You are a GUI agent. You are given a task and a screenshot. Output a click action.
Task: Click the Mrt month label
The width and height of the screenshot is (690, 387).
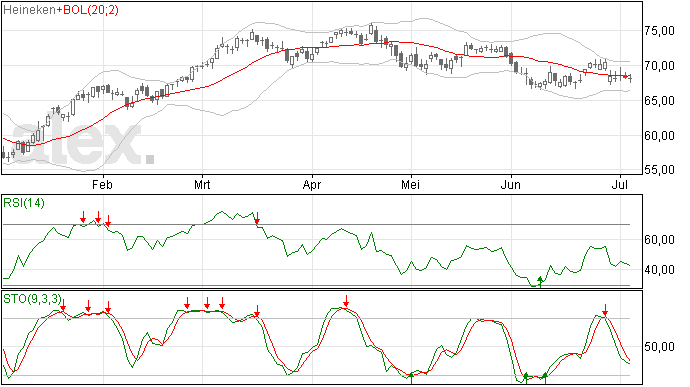202,184
